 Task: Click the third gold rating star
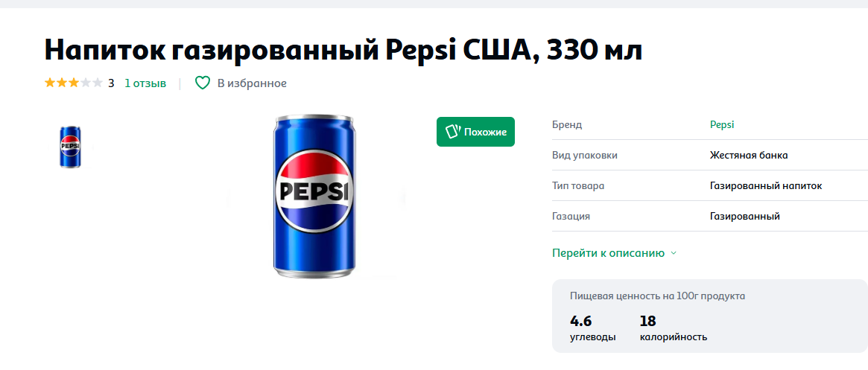coord(73,83)
